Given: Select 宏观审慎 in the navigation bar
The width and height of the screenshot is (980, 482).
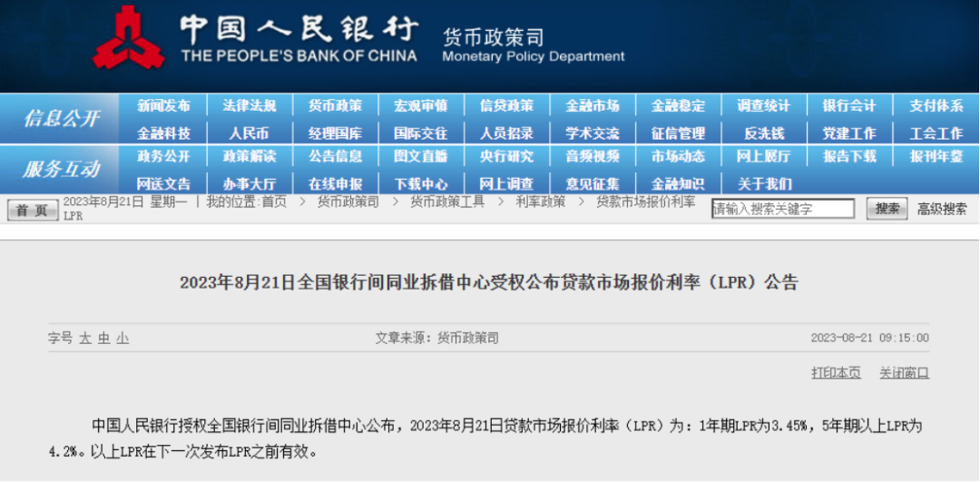Looking at the screenshot, I should coord(420,105).
